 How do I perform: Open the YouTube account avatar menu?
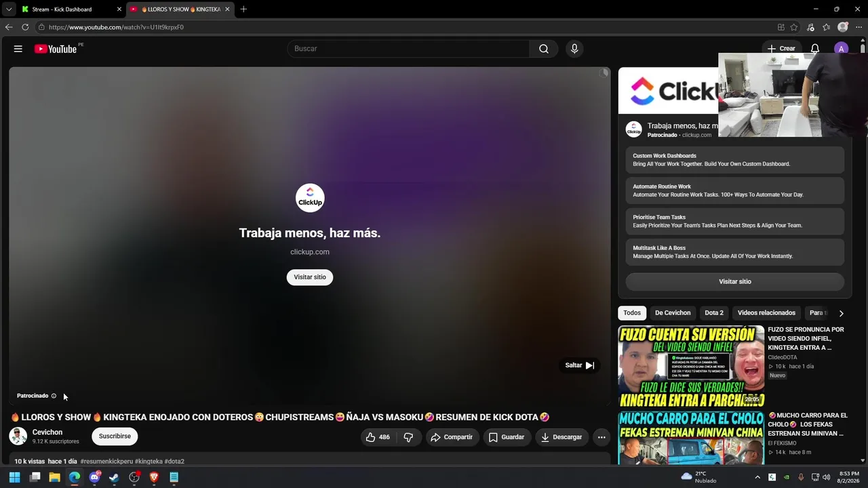[x=842, y=49]
